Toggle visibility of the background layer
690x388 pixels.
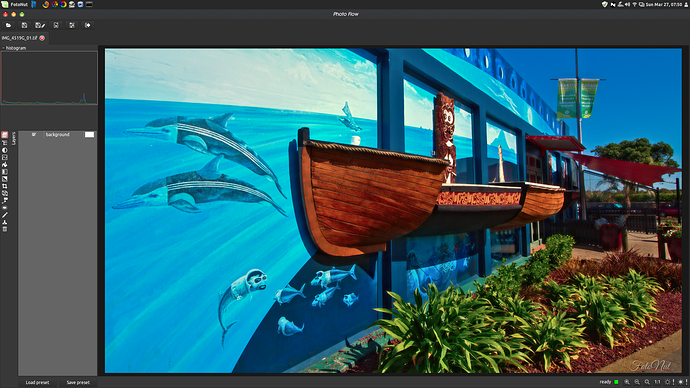click(x=33, y=135)
